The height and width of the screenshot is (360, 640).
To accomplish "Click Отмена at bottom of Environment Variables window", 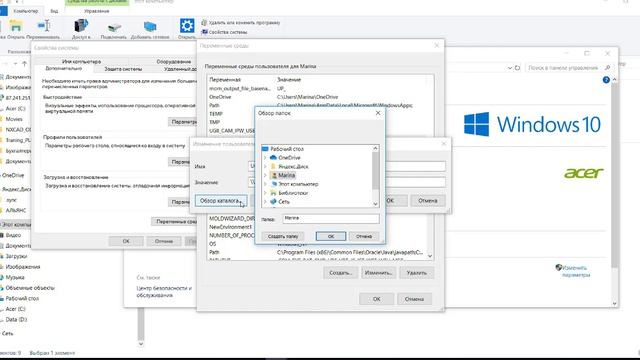I will click(414, 299).
